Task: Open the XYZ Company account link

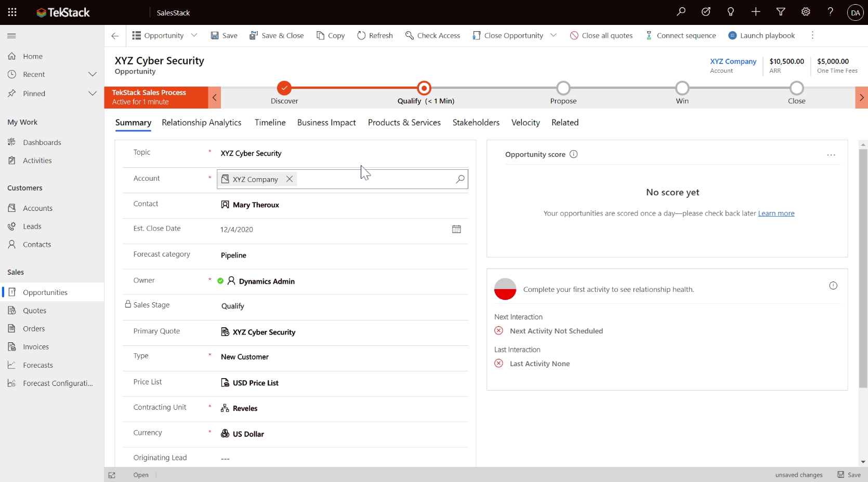Action: (x=733, y=61)
